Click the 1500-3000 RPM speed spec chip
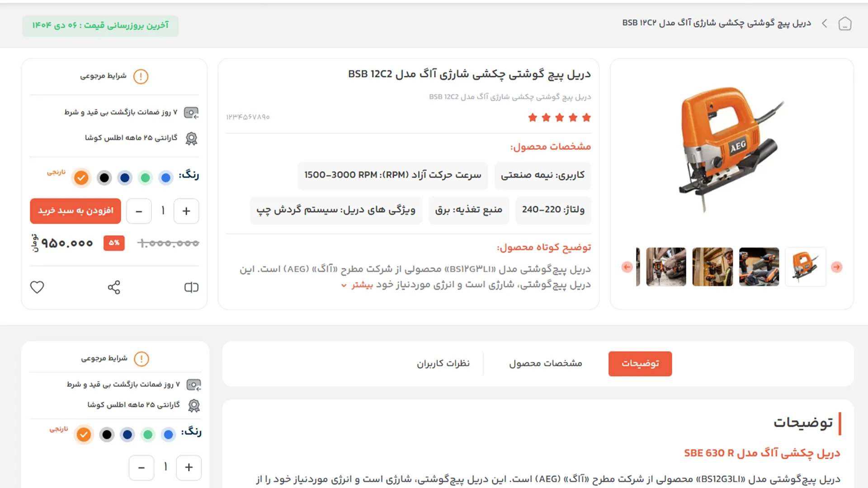This screenshot has height=488, width=868. (393, 175)
